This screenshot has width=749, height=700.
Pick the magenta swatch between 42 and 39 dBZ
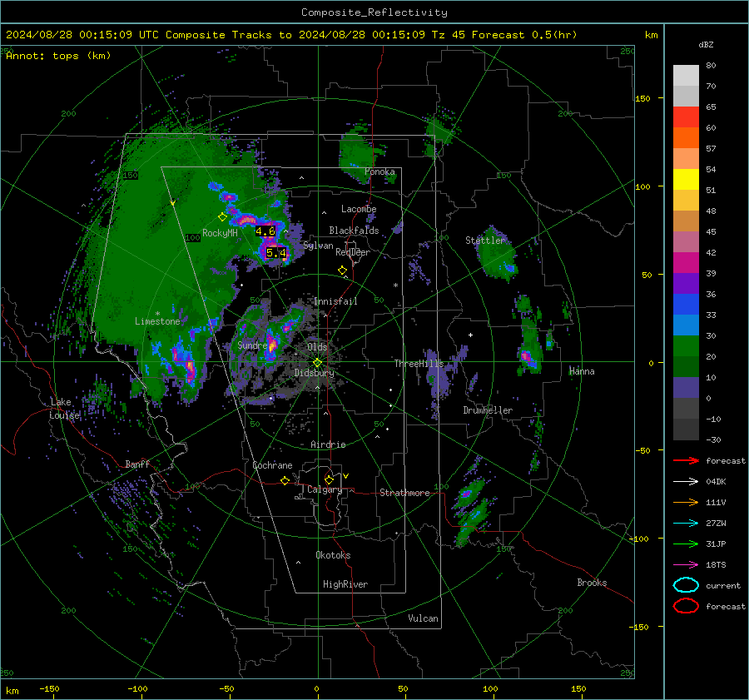point(686,262)
